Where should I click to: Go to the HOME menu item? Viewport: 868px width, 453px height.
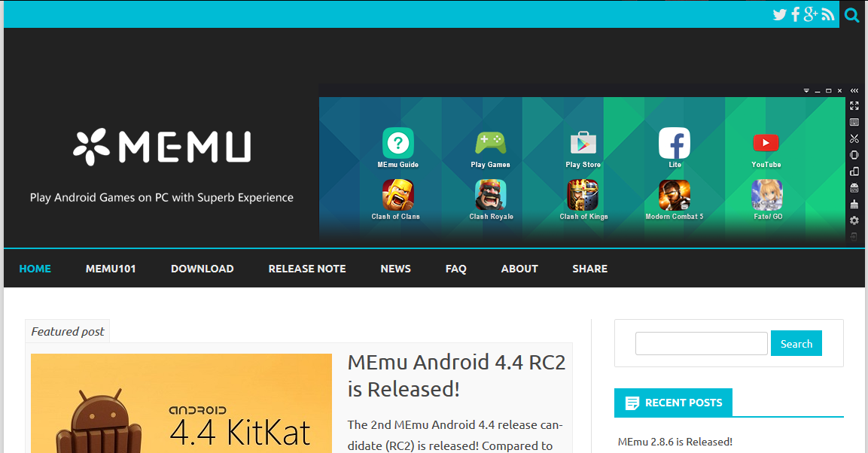tap(35, 269)
